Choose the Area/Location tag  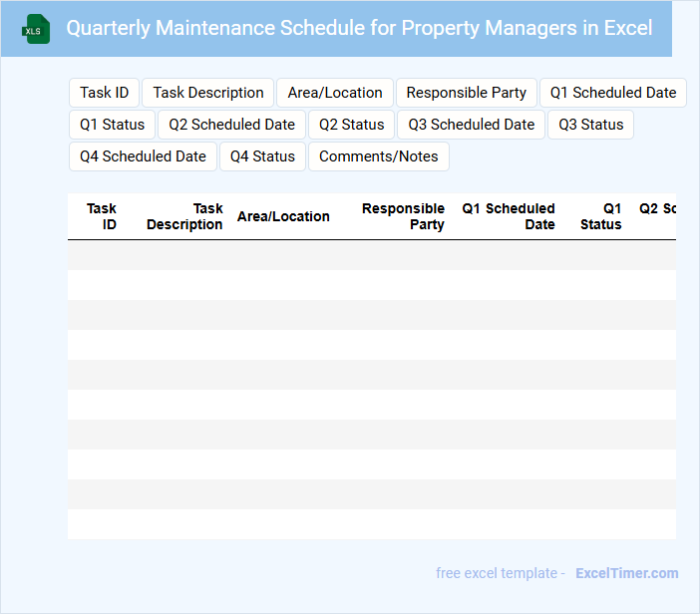(x=335, y=93)
